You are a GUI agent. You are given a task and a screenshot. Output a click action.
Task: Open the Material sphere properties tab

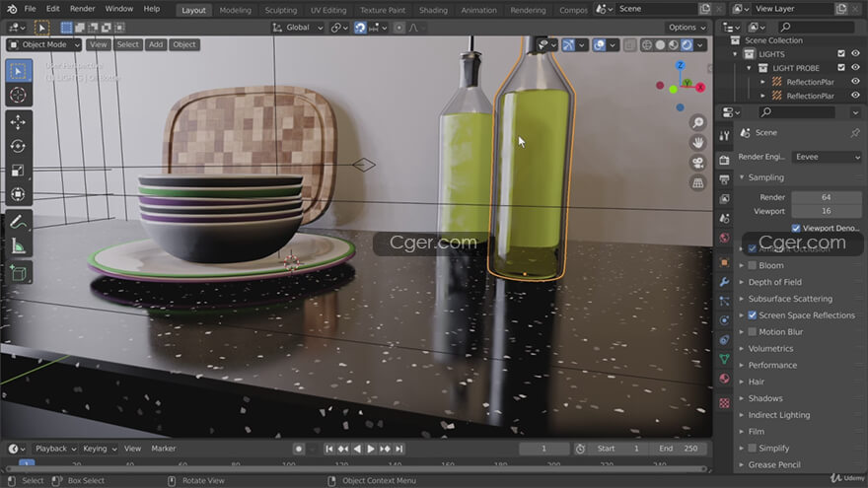[724, 379]
